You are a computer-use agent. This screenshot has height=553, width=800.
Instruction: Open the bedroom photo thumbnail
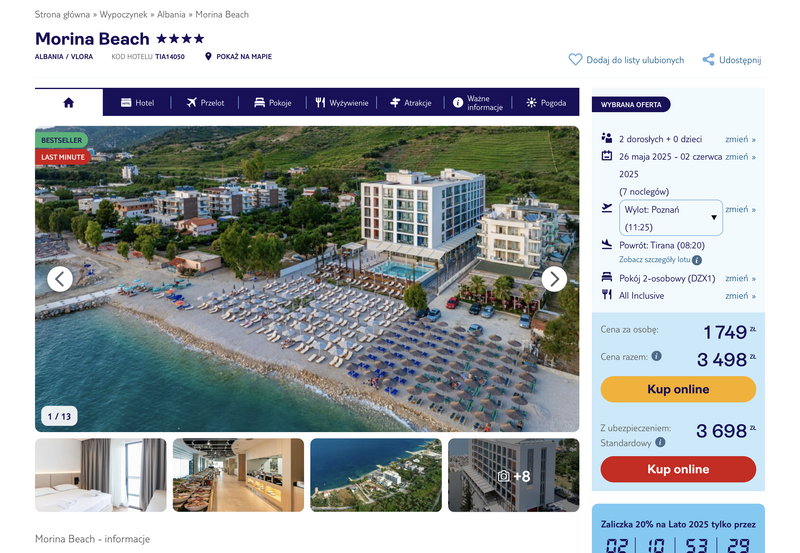pyautogui.click(x=101, y=475)
